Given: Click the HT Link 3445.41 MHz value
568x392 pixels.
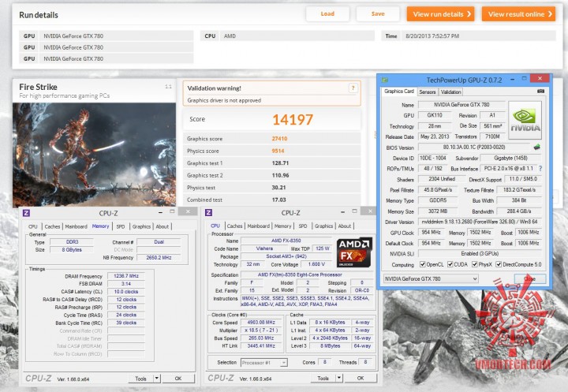Looking at the screenshot, I should 261,346.
